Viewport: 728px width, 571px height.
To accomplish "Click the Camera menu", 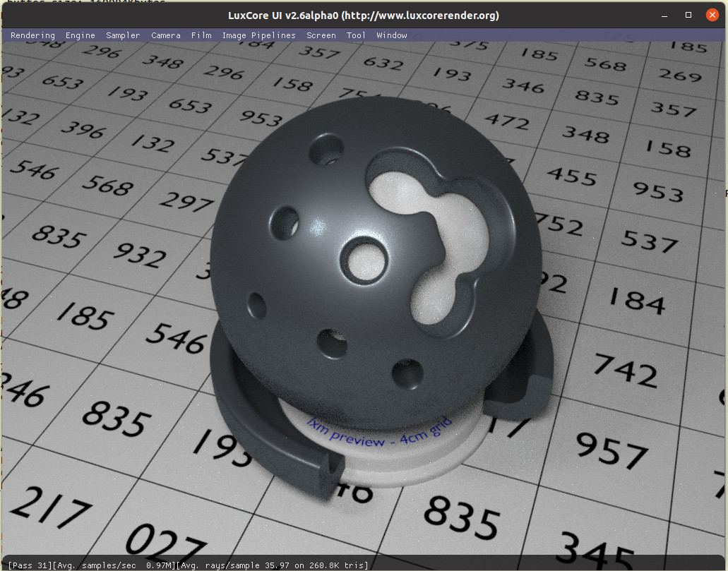I will tap(165, 35).
